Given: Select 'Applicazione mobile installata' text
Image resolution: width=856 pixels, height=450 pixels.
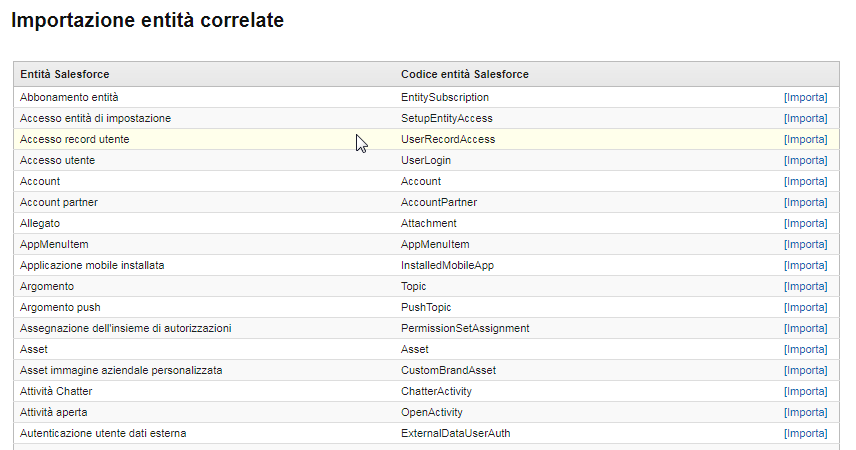Looking at the screenshot, I should [x=92, y=265].
